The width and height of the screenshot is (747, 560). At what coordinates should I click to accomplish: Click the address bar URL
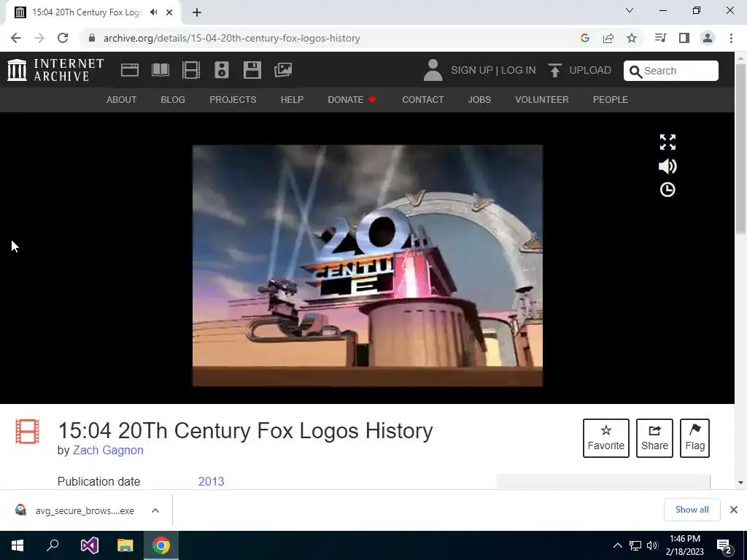(x=231, y=38)
